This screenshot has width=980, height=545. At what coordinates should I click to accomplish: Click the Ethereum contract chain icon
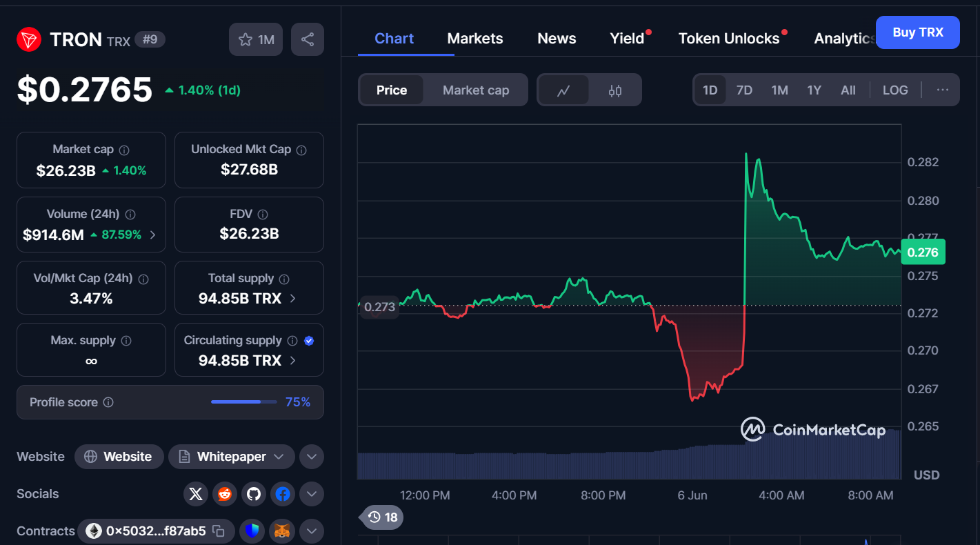94,531
